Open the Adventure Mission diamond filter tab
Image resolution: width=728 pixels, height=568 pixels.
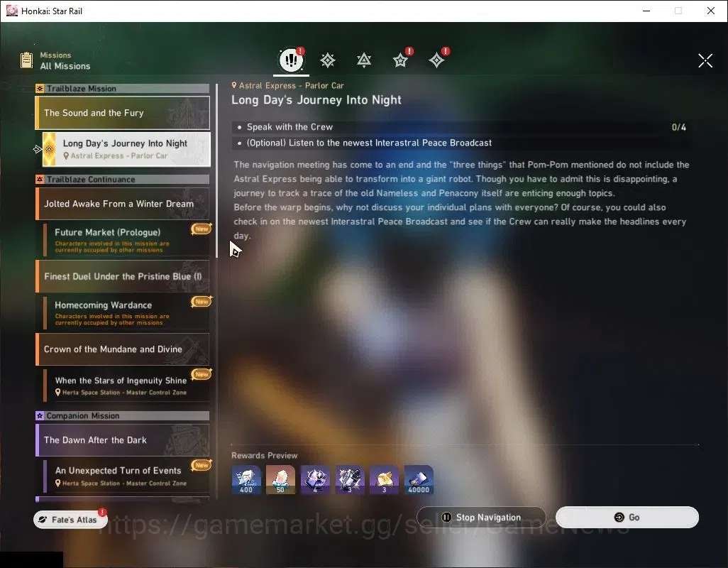click(437, 60)
